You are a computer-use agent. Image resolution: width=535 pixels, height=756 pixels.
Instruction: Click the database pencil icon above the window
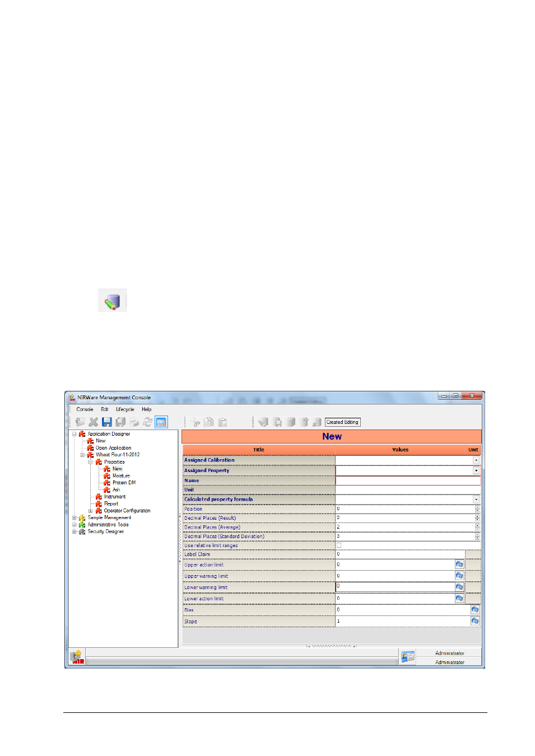[x=113, y=301]
